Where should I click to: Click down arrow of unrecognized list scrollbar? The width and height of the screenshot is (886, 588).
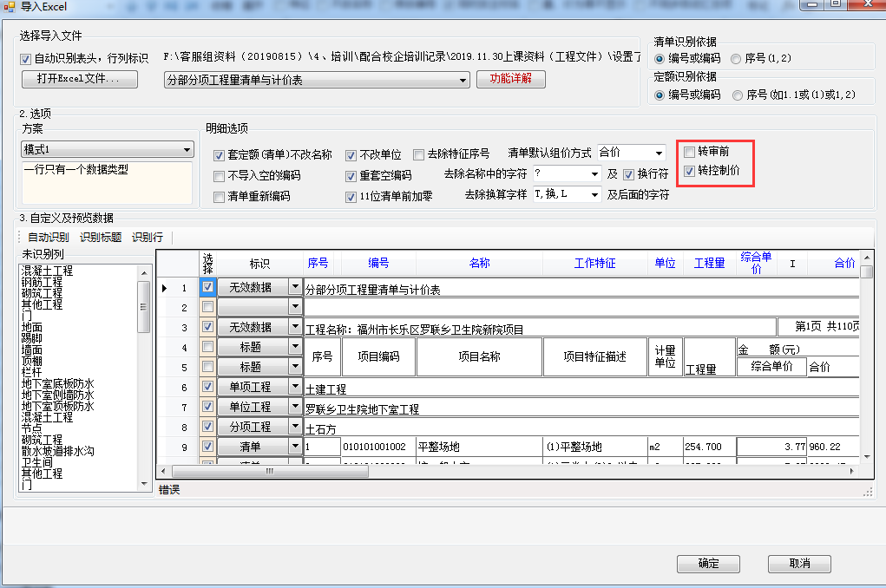[144, 484]
